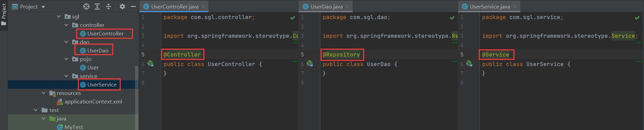Click Spring bean gutter icon in UserDao editor

click(310, 64)
